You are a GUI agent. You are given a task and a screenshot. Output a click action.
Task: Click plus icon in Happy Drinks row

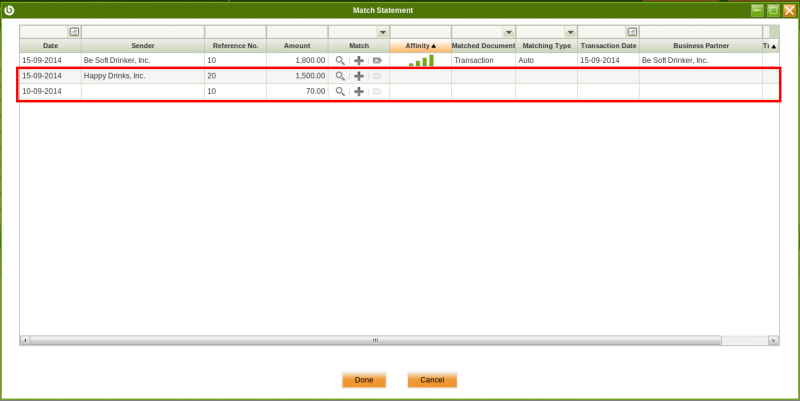[359, 76]
